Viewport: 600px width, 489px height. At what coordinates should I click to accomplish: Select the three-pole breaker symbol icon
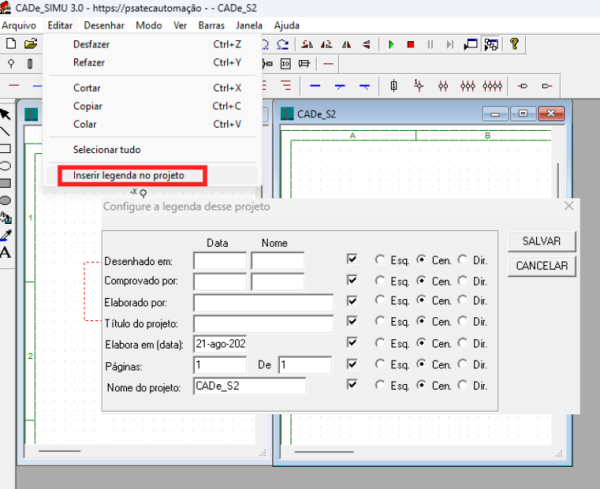pos(468,86)
